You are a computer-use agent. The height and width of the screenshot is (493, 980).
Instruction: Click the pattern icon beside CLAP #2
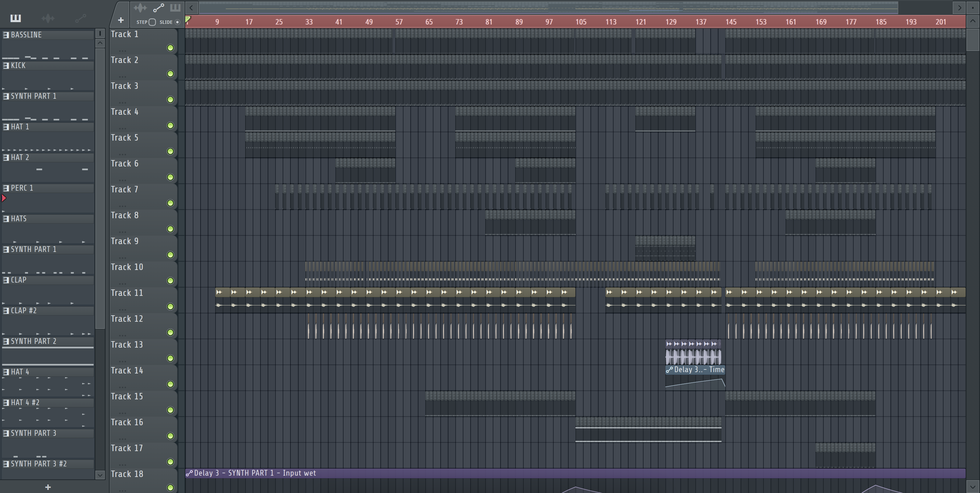6,311
